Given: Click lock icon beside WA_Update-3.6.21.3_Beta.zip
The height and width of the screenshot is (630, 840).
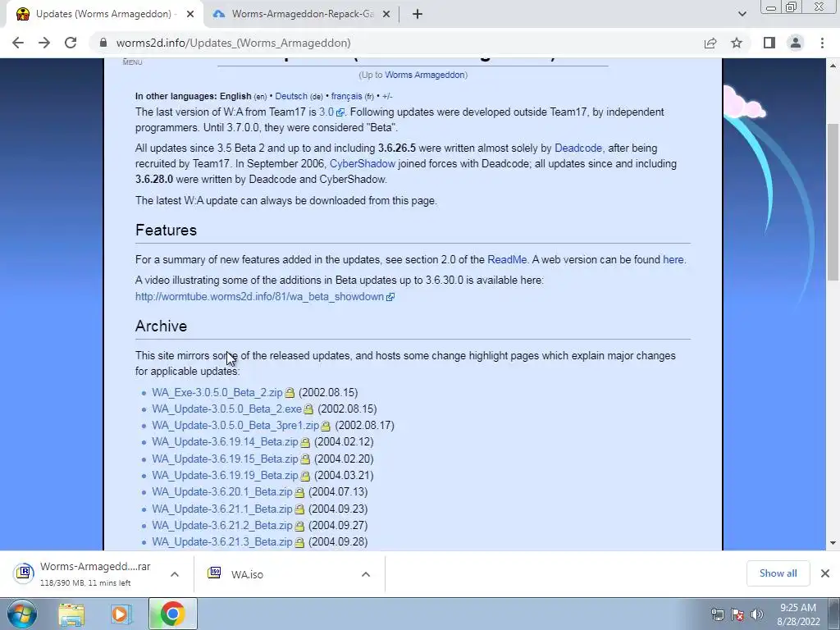Looking at the screenshot, I should click(x=299, y=542).
